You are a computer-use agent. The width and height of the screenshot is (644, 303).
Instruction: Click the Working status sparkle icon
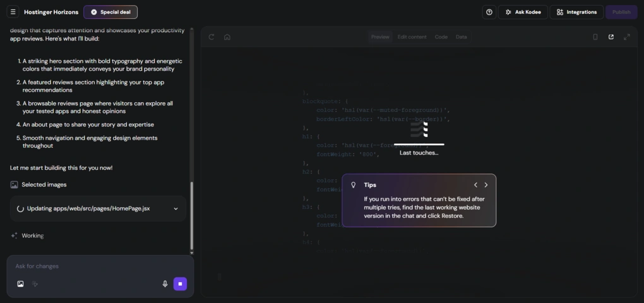(x=14, y=235)
